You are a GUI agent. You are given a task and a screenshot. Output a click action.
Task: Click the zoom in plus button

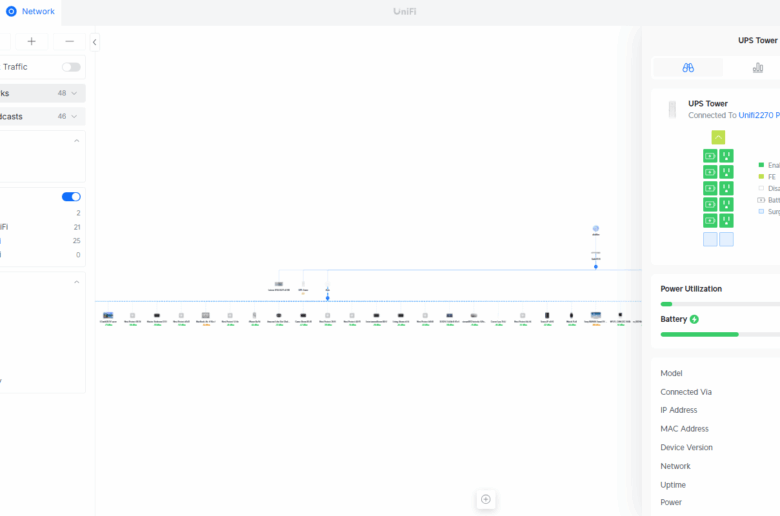point(31,41)
